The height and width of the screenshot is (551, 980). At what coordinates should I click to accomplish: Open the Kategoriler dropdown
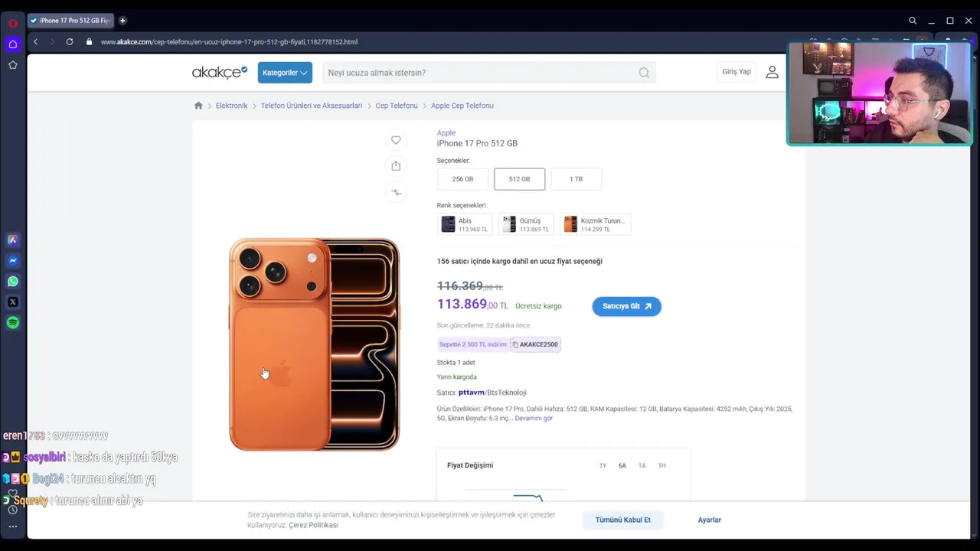(285, 73)
